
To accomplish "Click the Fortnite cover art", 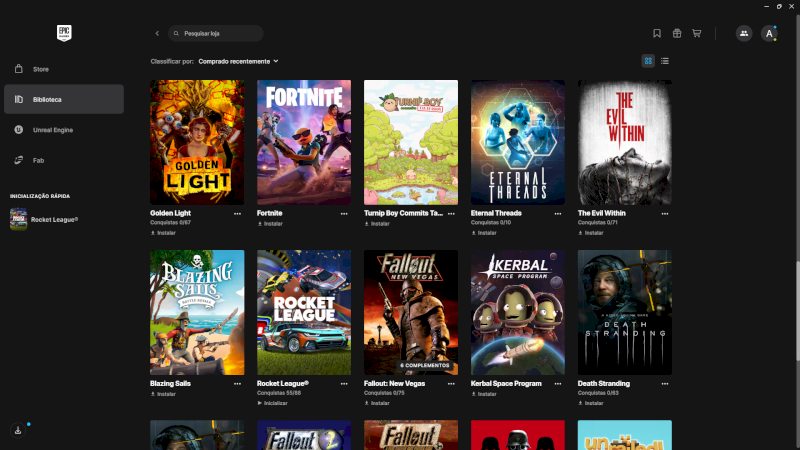I will click(x=304, y=142).
